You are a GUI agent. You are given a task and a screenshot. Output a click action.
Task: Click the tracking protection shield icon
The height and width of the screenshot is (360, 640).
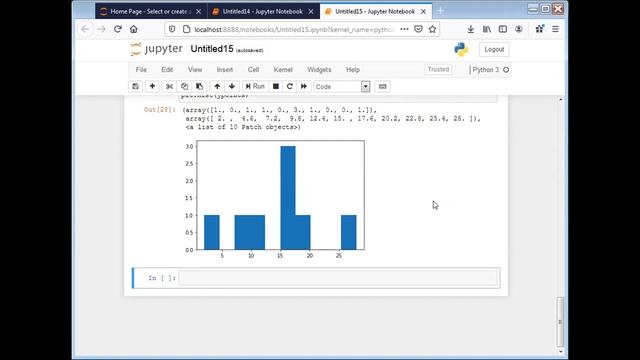coord(172,29)
